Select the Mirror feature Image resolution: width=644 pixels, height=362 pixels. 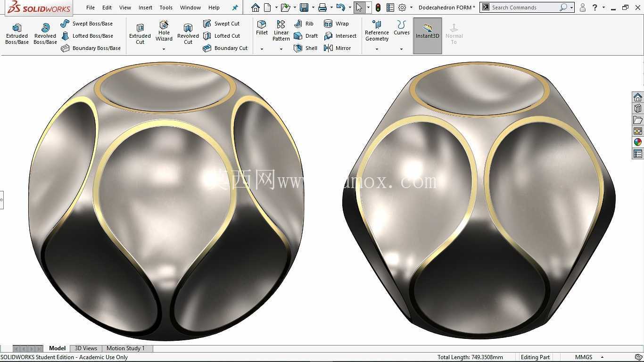point(338,48)
